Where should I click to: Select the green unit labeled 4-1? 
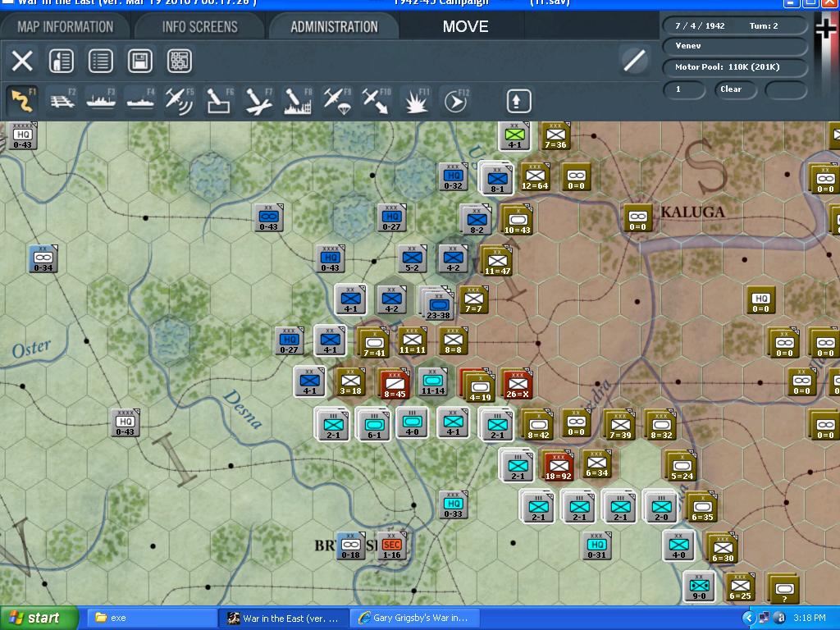click(x=514, y=136)
